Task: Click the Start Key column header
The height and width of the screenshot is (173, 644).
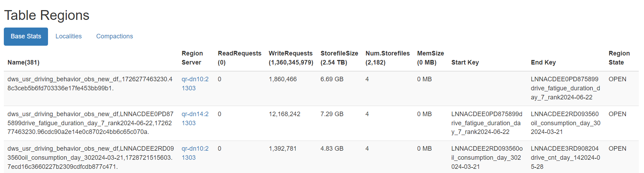Action: click(465, 62)
